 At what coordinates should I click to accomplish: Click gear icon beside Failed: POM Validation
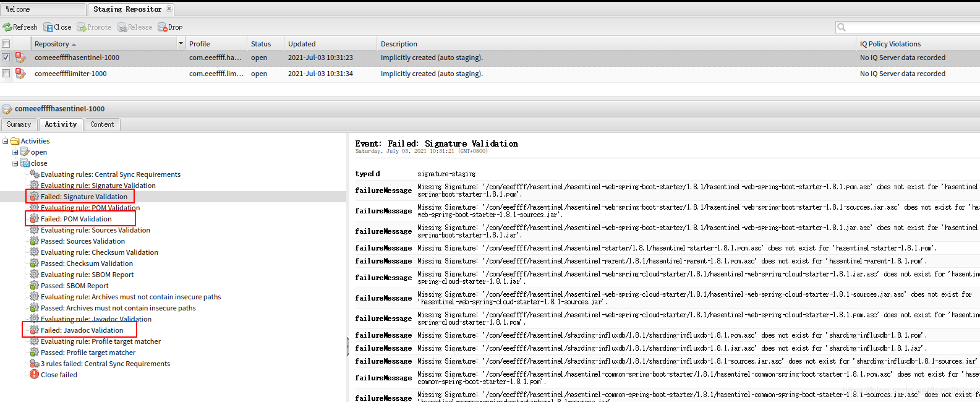(x=35, y=219)
